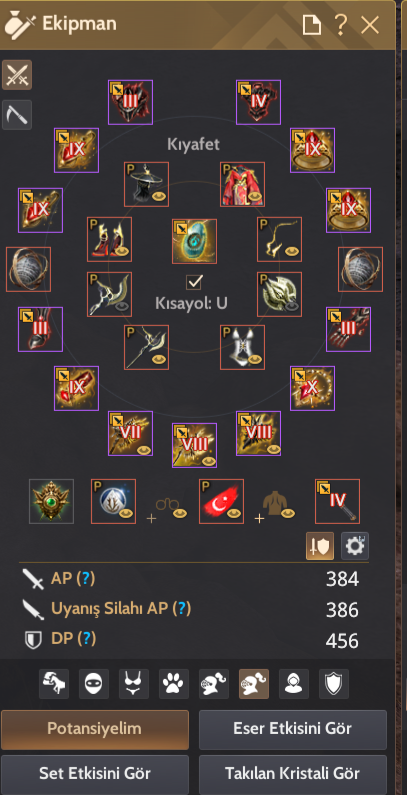Click the armor slot marked IV

(x=258, y=102)
